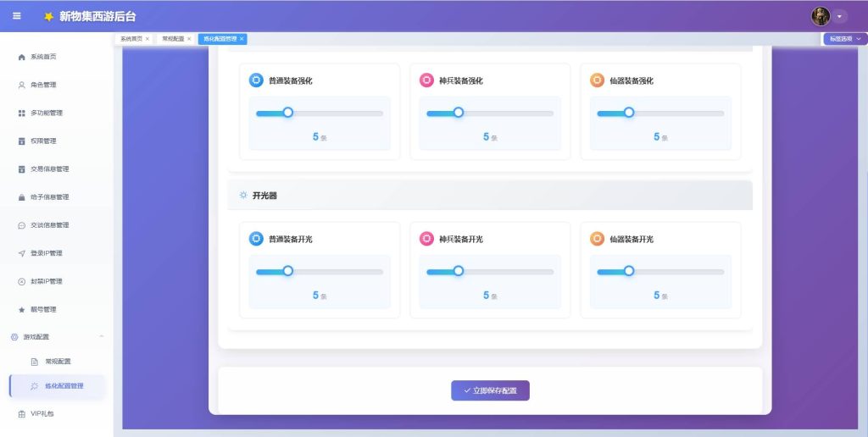Click the gold star logo icon
This screenshot has width=868, height=437.
[48, 17]
